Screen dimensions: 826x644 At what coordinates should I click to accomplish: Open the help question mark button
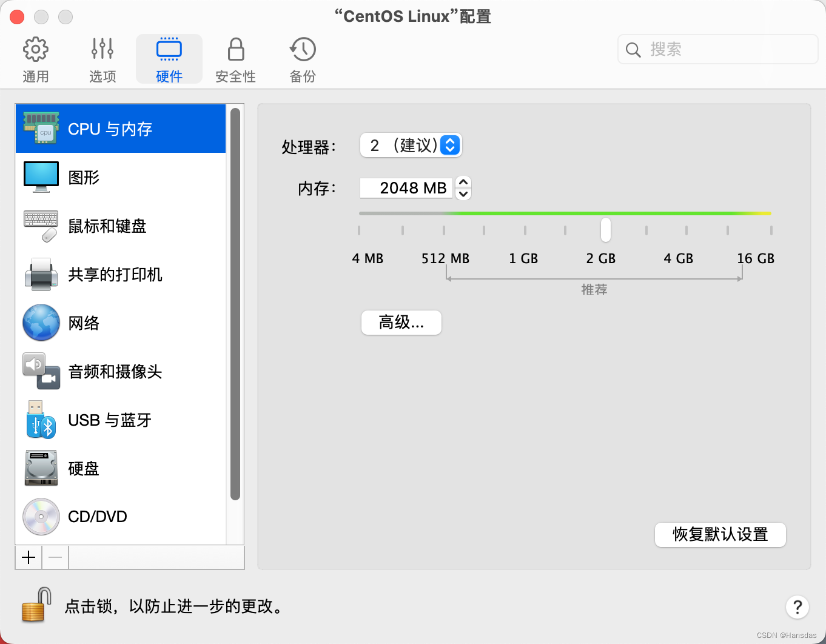[x=797, y=606]
